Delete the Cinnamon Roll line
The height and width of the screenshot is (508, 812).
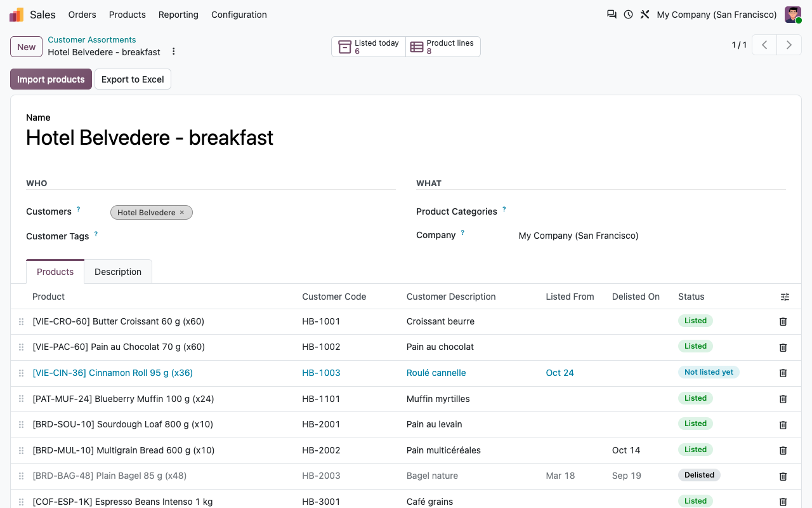[x=783, y=373]
